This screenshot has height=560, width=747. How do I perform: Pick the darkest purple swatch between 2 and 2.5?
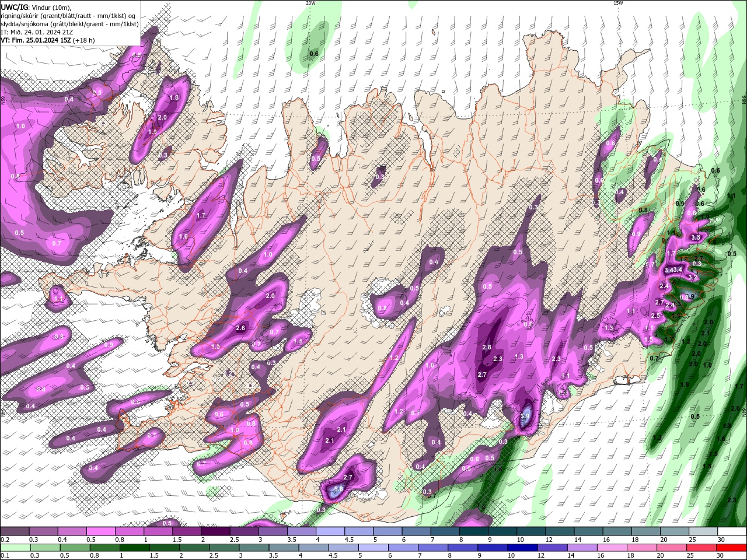(x=215, y=531)
